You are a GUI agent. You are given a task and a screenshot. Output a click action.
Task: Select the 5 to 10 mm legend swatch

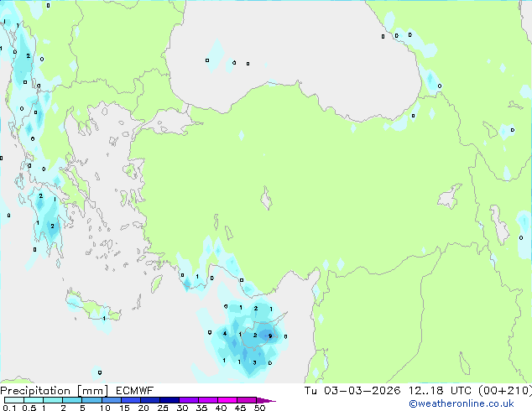click(91, 400)
